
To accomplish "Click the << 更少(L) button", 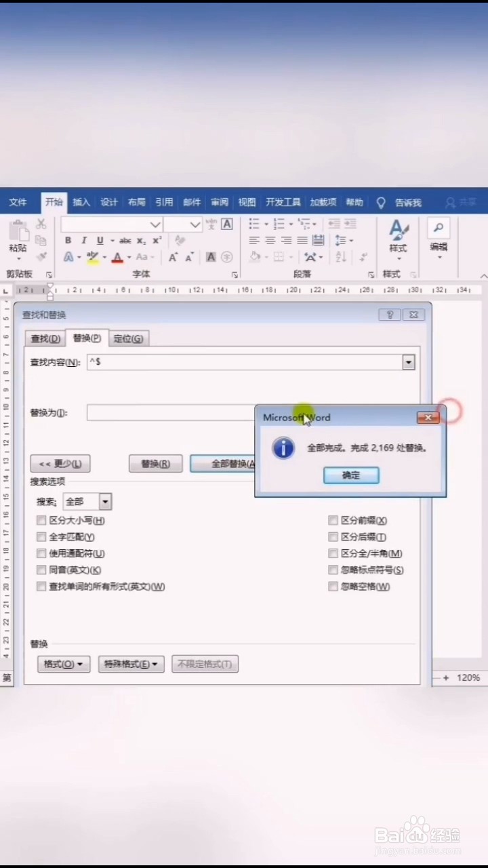I will pos(60,464).
